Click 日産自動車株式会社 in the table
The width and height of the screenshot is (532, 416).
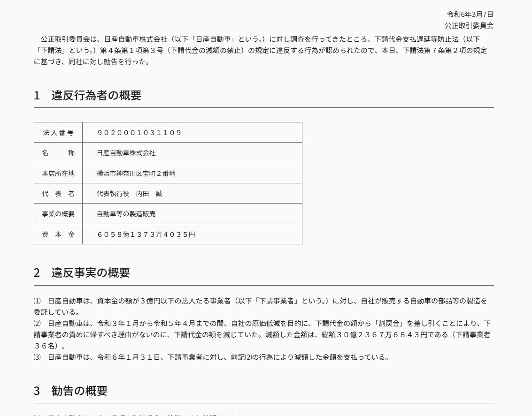pos(126,153)
